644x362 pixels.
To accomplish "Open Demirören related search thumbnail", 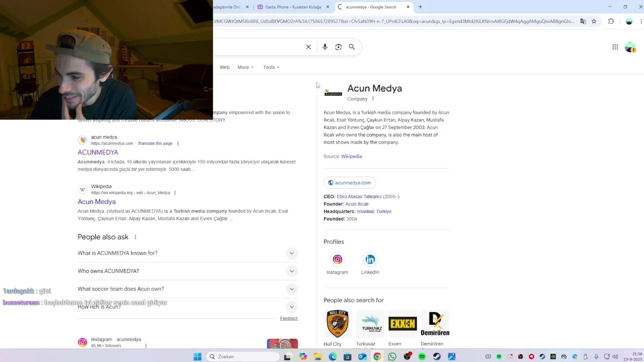I will (435, 324).
